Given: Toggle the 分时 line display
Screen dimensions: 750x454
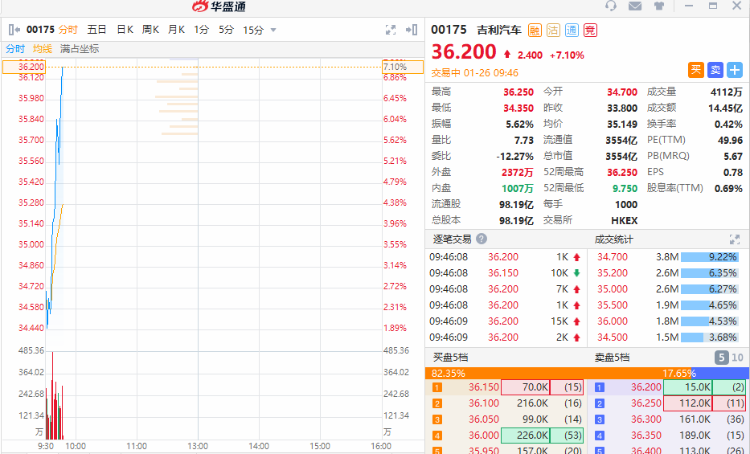Looking at the screenshot, I should click(x=15, y=49).
